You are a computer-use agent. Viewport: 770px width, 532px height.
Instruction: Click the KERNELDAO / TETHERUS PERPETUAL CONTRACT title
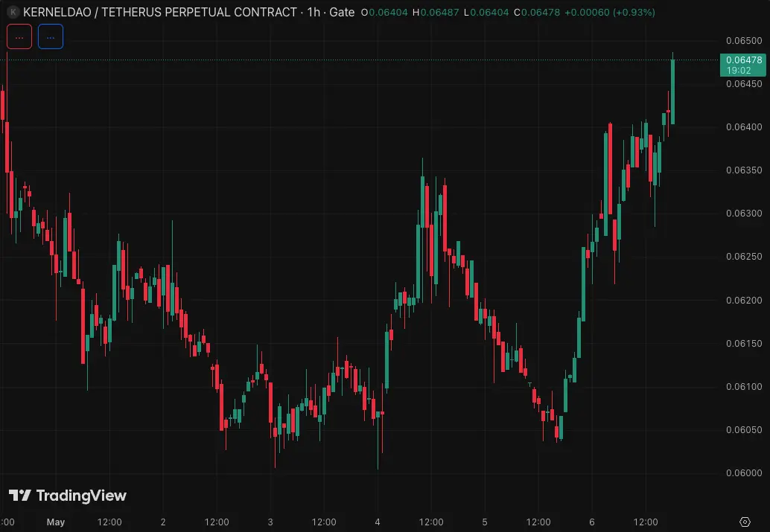160,12
